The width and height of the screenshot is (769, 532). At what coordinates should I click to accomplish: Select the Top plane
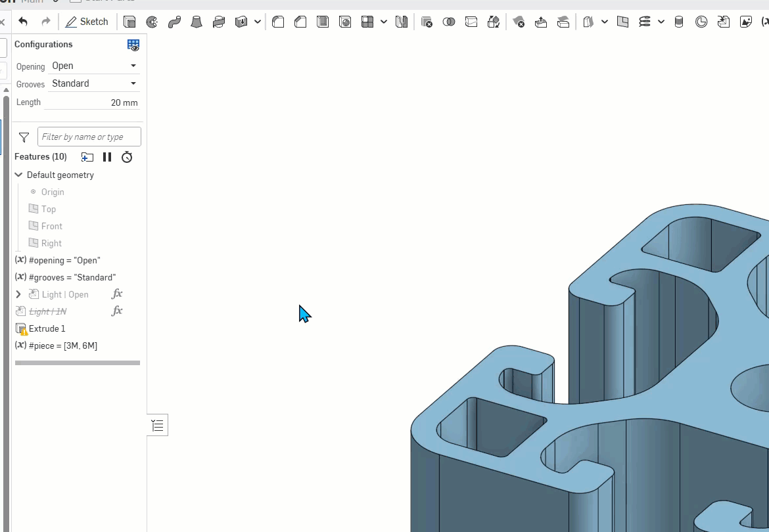pos(48,209)
